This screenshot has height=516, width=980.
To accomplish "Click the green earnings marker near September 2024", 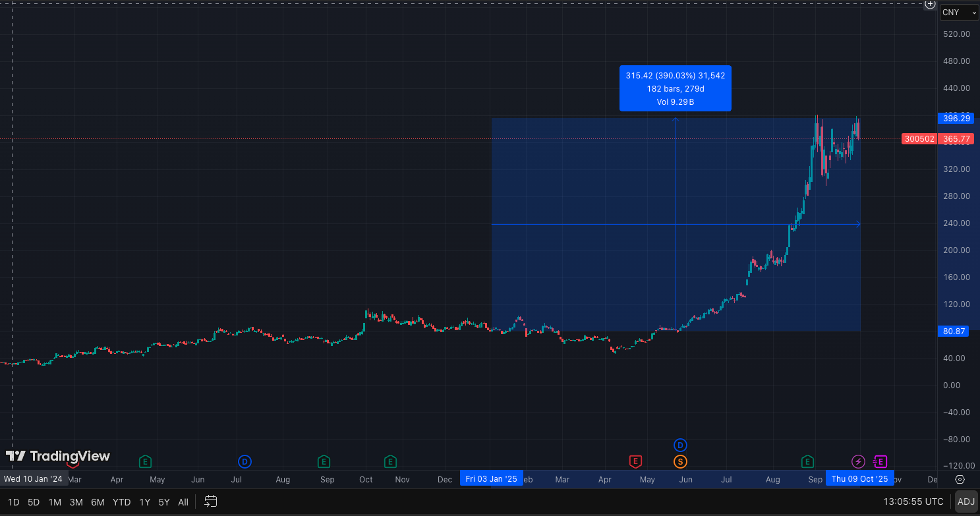I will pos(324,461).
